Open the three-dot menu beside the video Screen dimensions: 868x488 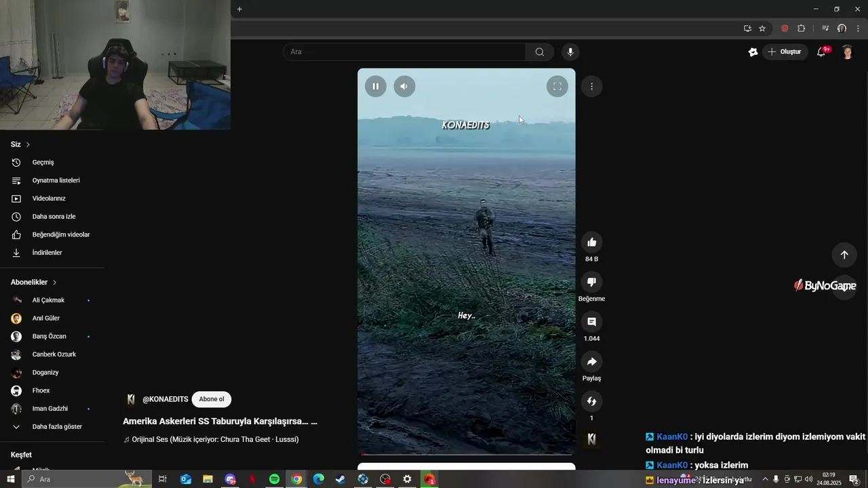coord(591,86)
